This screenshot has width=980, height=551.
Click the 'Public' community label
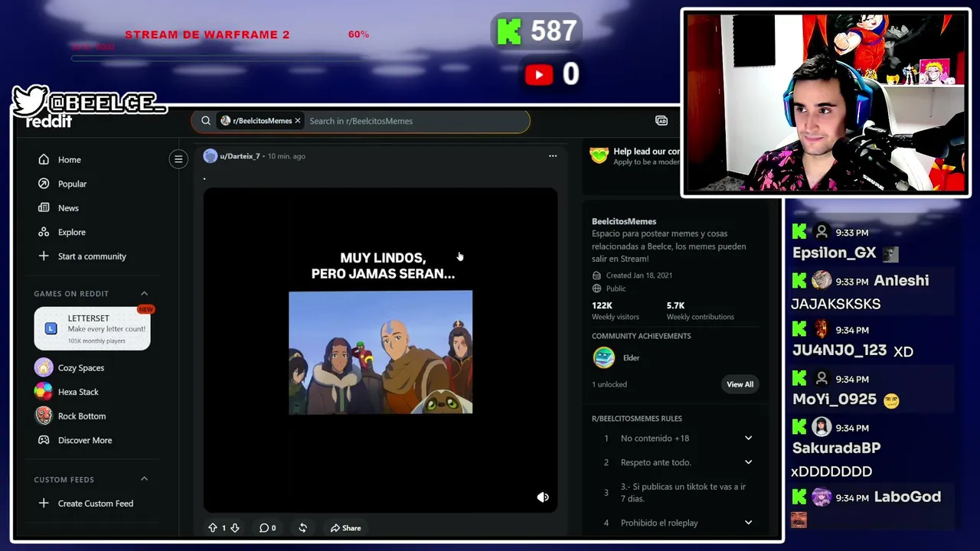click(616, 289)
